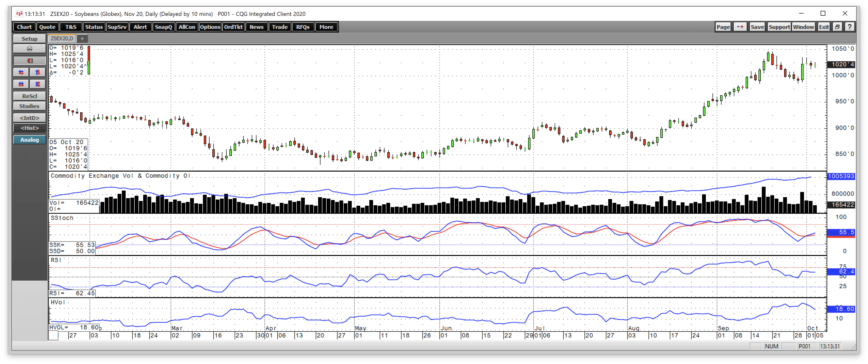Toggle the <Hist> historical button

[x=30, y=128]
